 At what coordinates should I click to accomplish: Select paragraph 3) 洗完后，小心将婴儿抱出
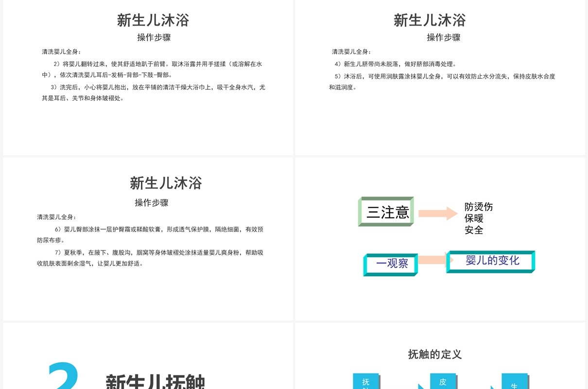click(x=154, y=92)
